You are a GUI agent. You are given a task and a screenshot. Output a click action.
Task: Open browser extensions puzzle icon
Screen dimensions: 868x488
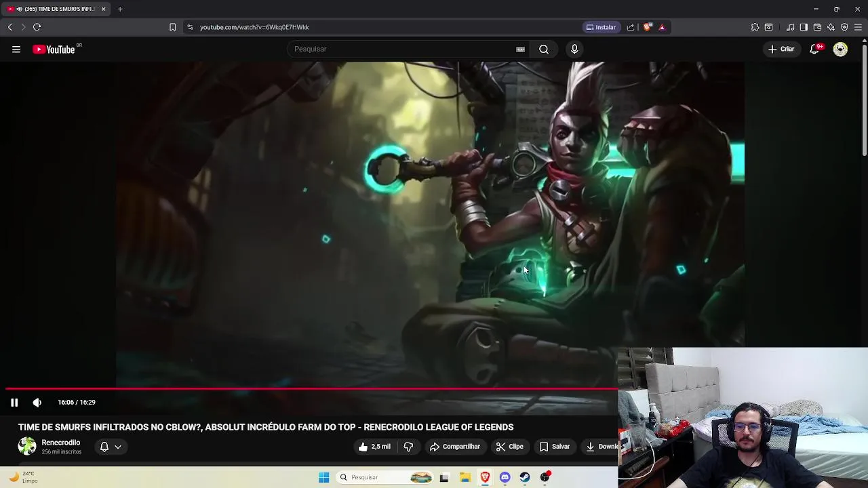(755, 27)
